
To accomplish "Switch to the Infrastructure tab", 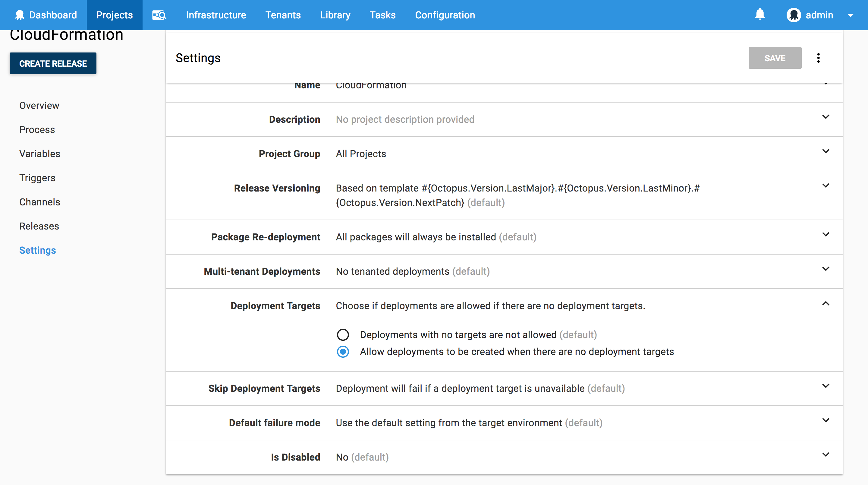I will pyautogui.click(x=216, y=15).
